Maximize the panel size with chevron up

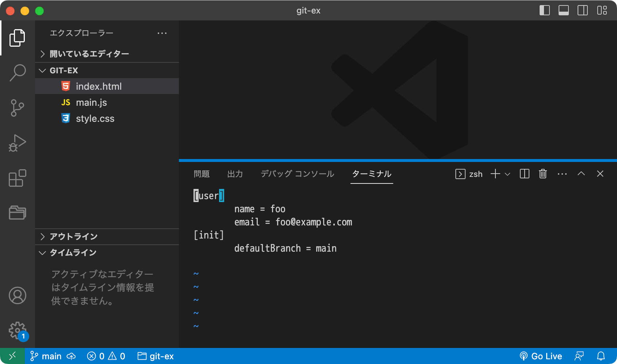(581, 174)
